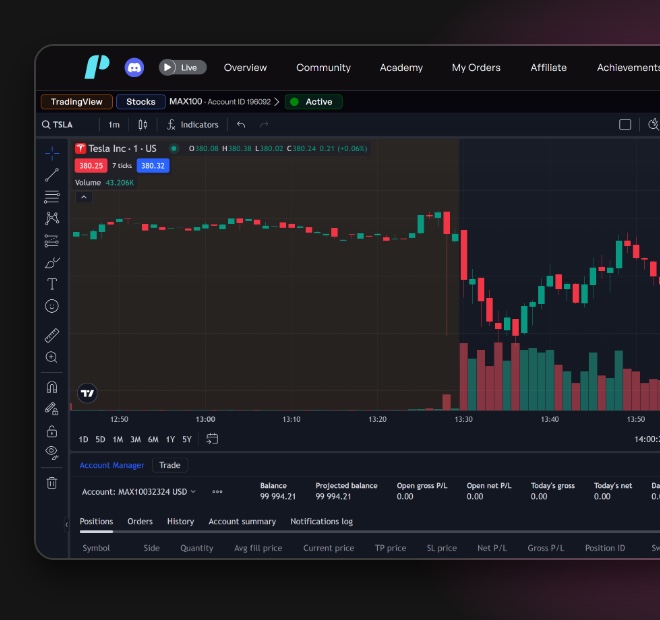
Task: Click the TradingView logo on chart
Action: click(87, 393)
